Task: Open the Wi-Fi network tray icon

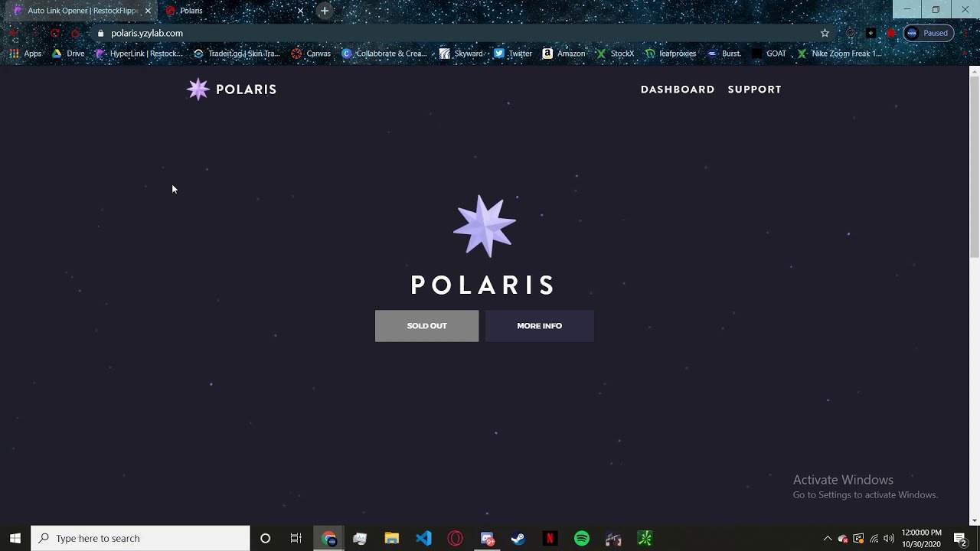Action: [874, 538]
